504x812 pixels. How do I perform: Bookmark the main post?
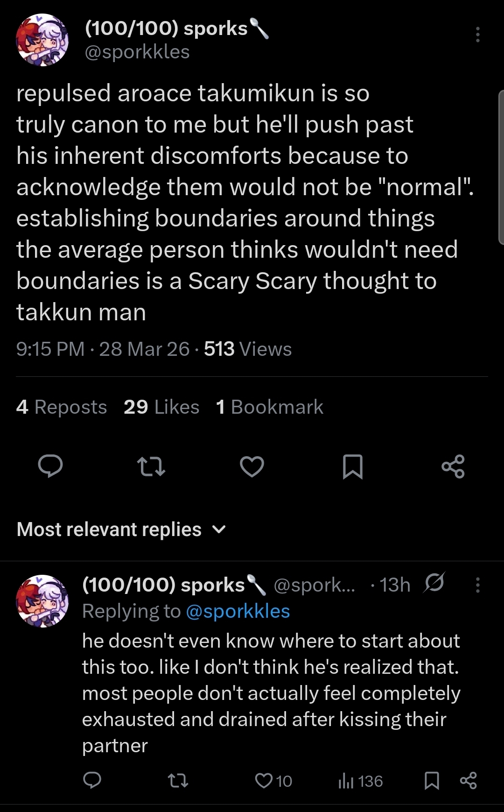click(x=353, y=466)
